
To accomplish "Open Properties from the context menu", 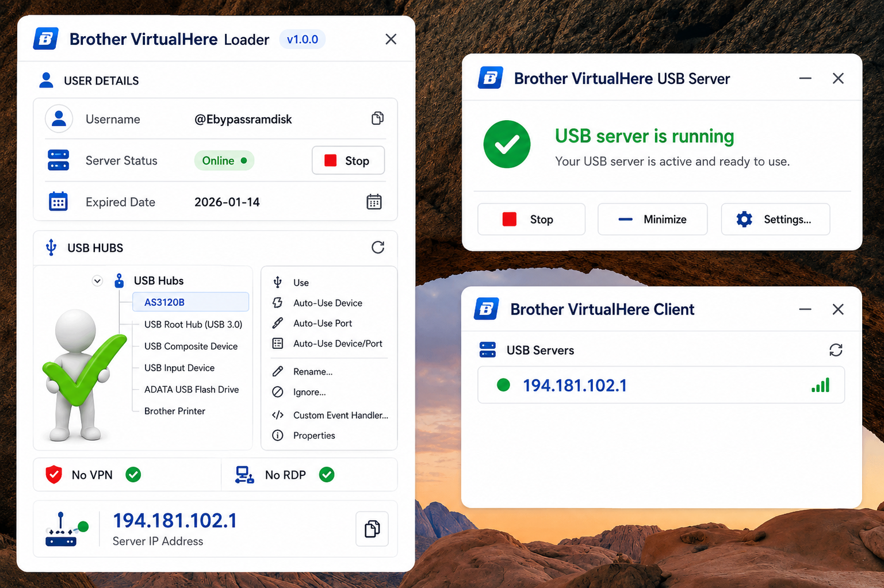I will click(x=329, y=436).
